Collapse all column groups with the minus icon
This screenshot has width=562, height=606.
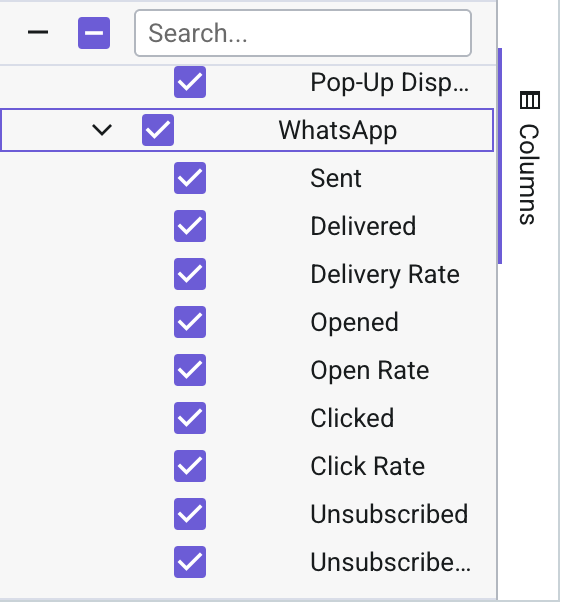(x=38, y=32)
